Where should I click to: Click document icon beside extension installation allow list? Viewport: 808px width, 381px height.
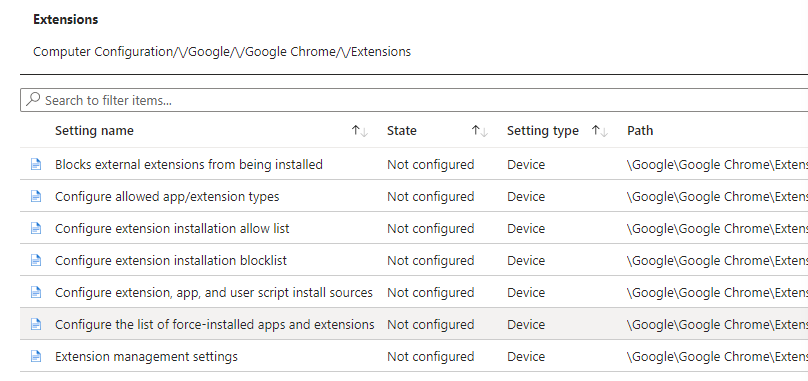point(36,228)
